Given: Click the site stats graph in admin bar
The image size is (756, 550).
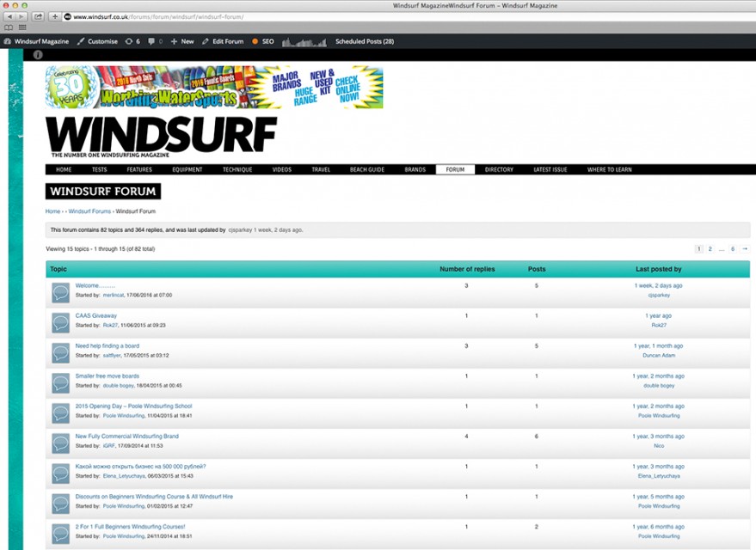Looking at the screenshot, I should 304,41.
